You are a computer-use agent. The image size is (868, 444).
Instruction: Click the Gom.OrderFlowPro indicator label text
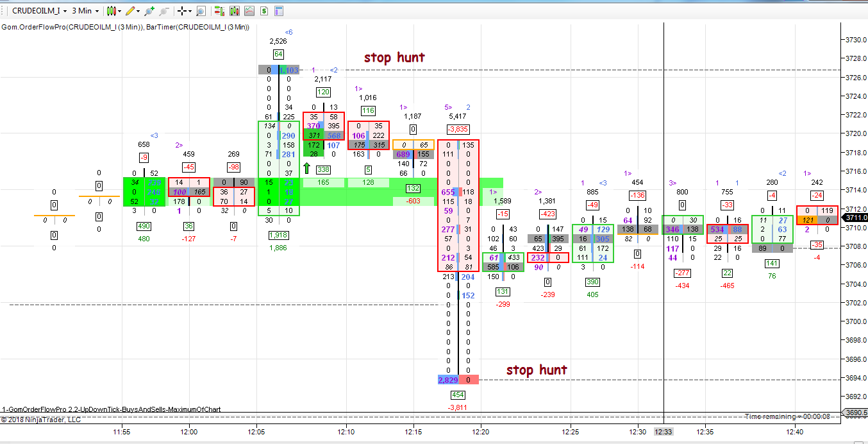(x=125, y=27)
